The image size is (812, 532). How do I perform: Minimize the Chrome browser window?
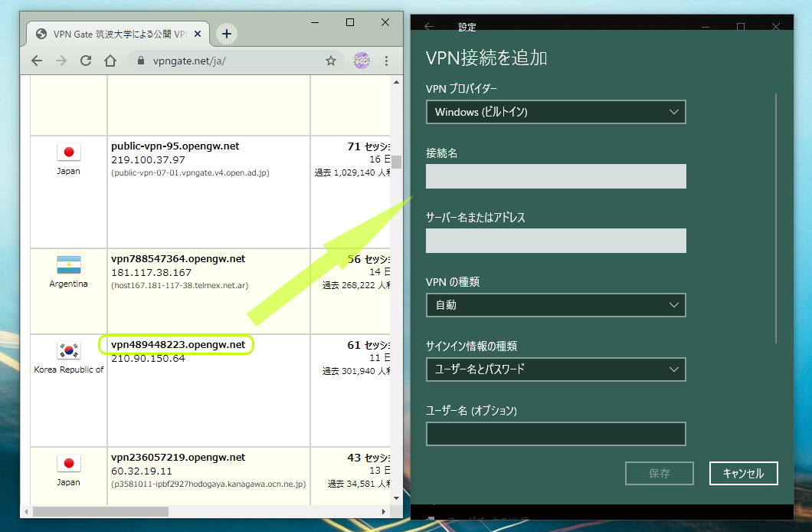pyautogui.click(x=315, y=22)
